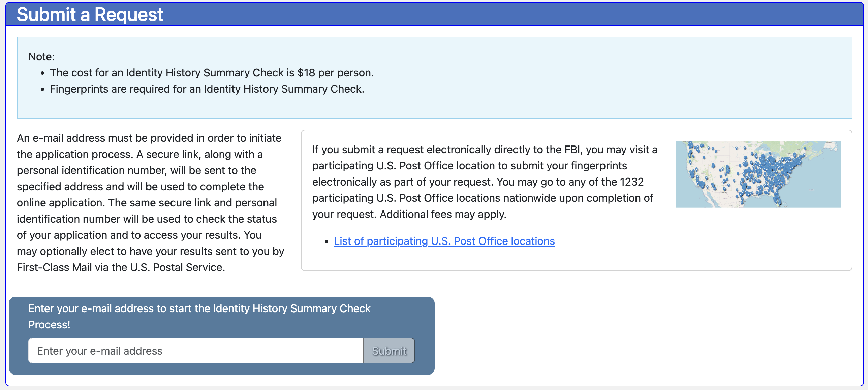Screen dimensions: 868x390
Task: Click the bullet beside the Post Office link
Action: click(326, 241)
